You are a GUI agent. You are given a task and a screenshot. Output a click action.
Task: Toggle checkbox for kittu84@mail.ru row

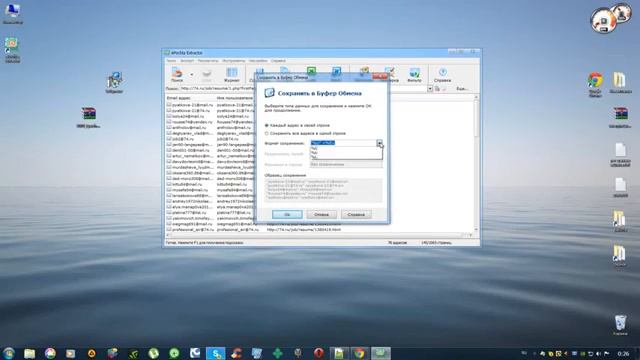coord(169,184)
